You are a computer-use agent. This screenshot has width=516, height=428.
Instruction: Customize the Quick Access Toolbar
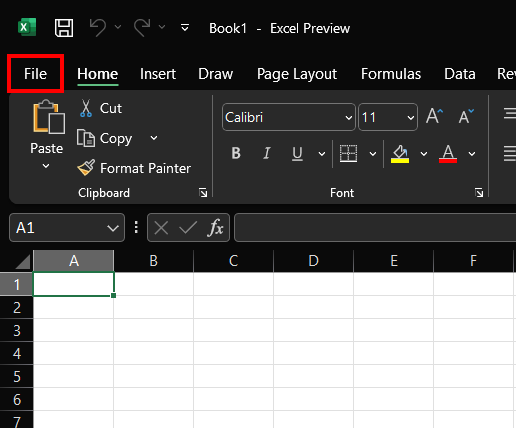coord(185,28)
